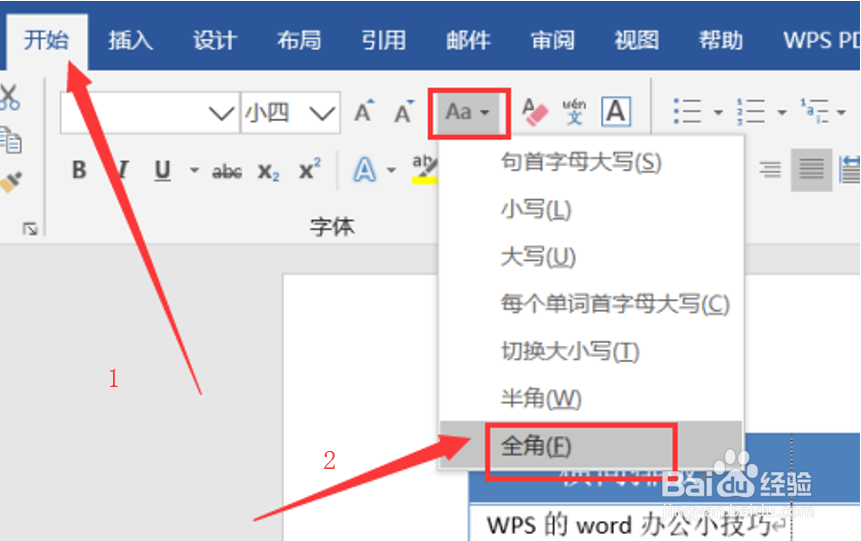Expand numbering library dropdown arrow
This screenshot has width=861, height=541.
tap(781, 113)
